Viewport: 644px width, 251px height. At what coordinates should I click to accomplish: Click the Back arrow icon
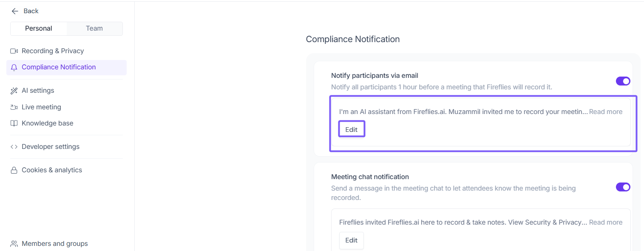[x=15, y=11]
